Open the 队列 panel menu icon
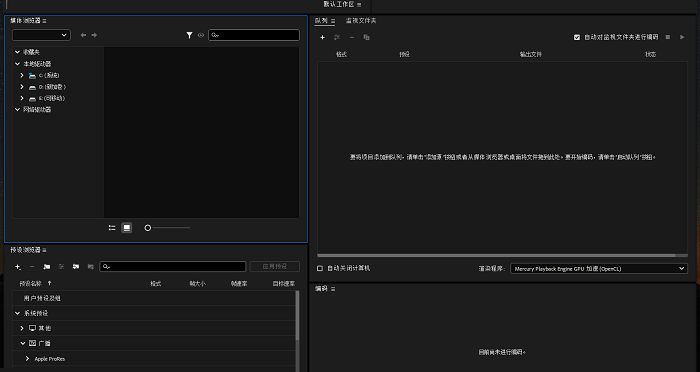The image size is (700, 372). tap(333, 21)
